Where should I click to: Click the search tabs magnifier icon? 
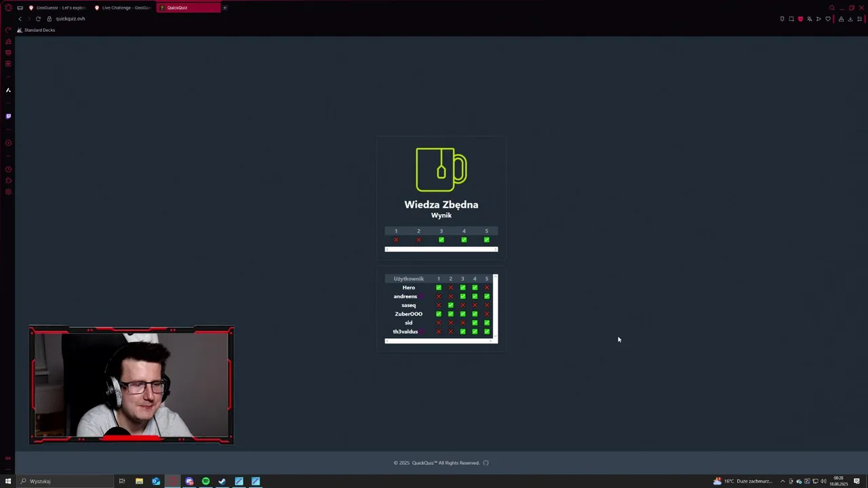click(x=832, y=7)
